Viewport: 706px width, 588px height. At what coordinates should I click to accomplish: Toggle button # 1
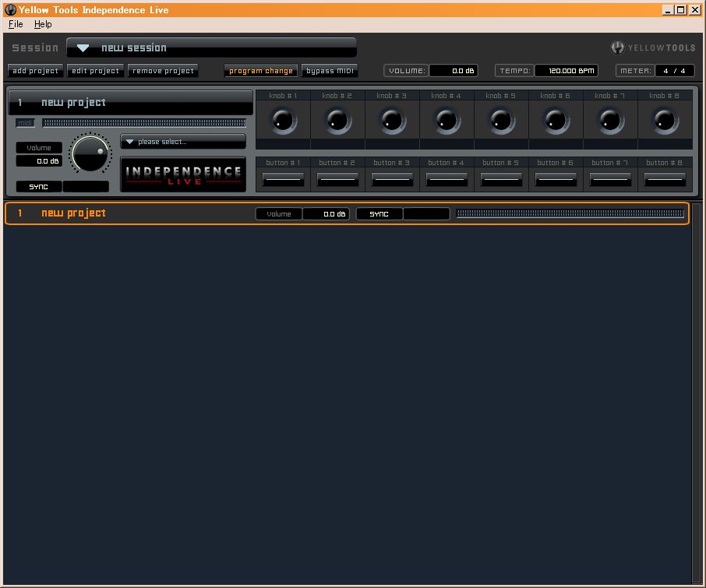click(283, 179)
